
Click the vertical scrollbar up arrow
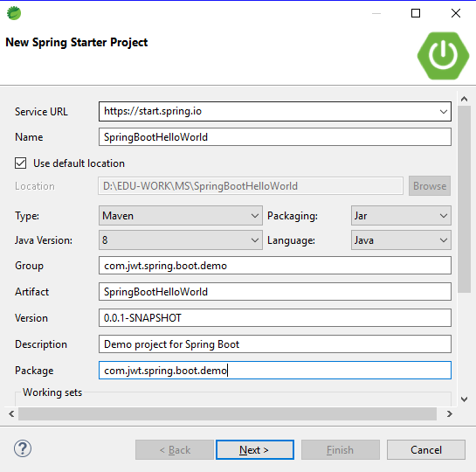coord(464,99)
